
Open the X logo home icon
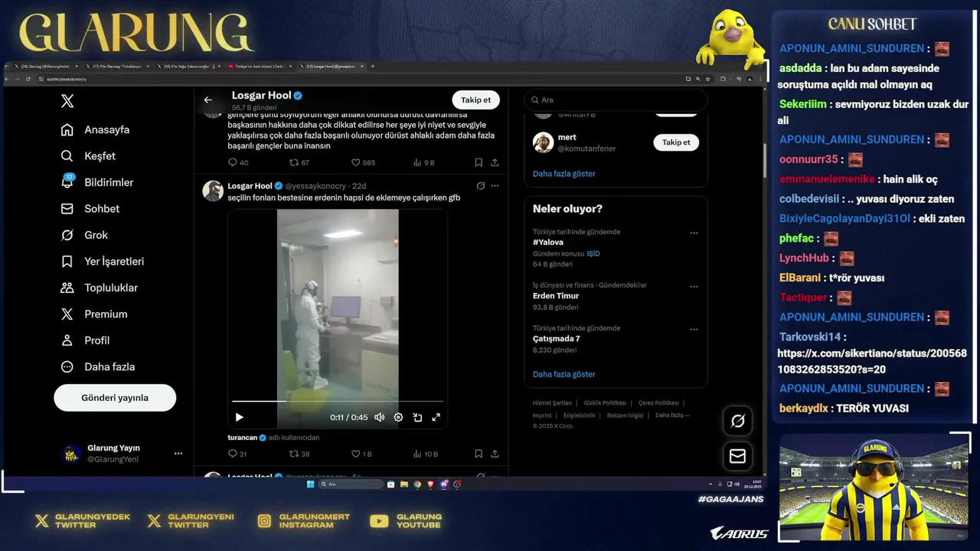[67, 101]
